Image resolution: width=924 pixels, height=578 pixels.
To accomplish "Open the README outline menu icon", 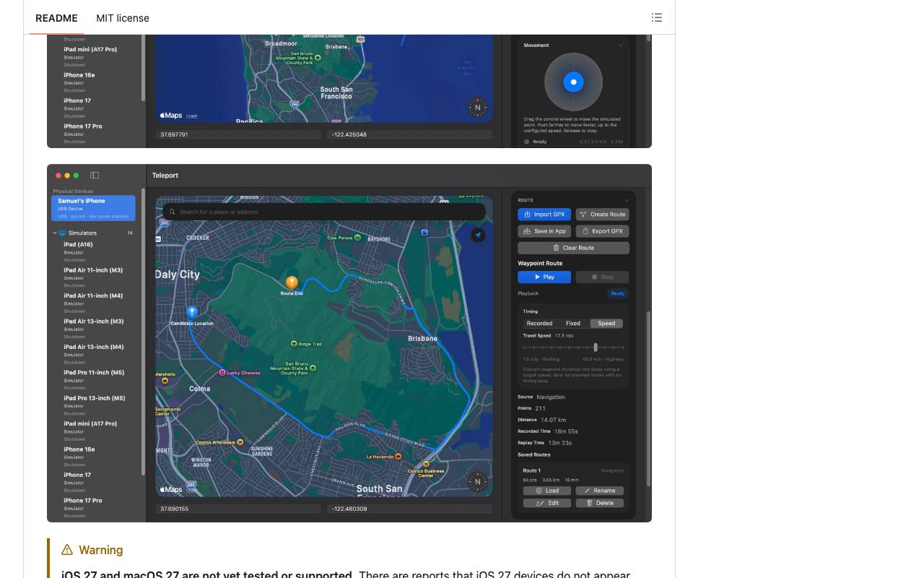I will coord(657,17).
